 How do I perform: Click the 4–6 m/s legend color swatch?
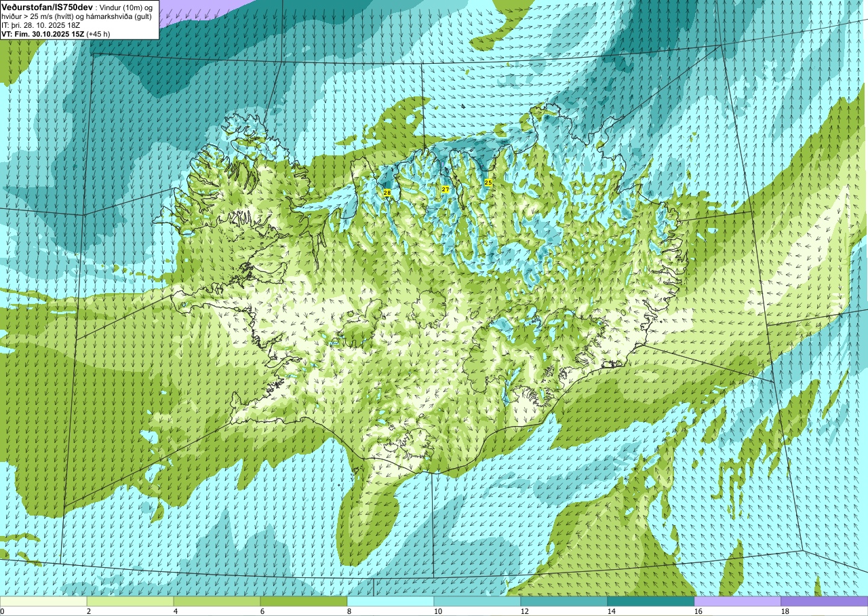tap(217, 601)
